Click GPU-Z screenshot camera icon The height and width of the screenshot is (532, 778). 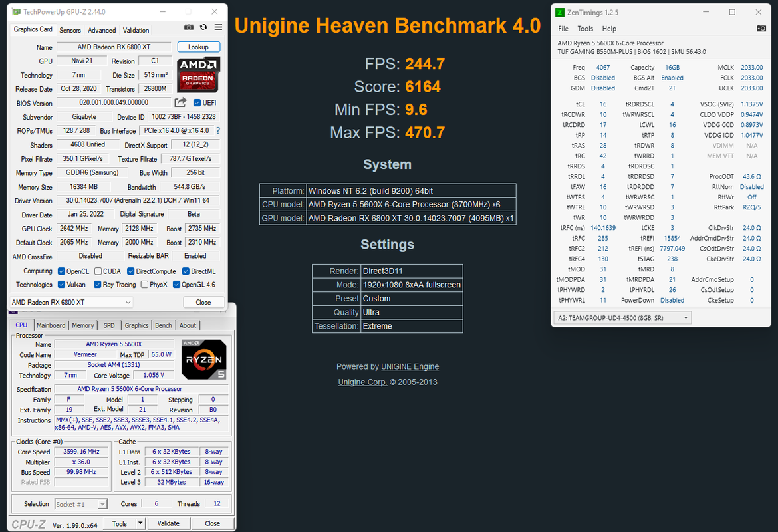pyautogui.click(x=189, y=27)
